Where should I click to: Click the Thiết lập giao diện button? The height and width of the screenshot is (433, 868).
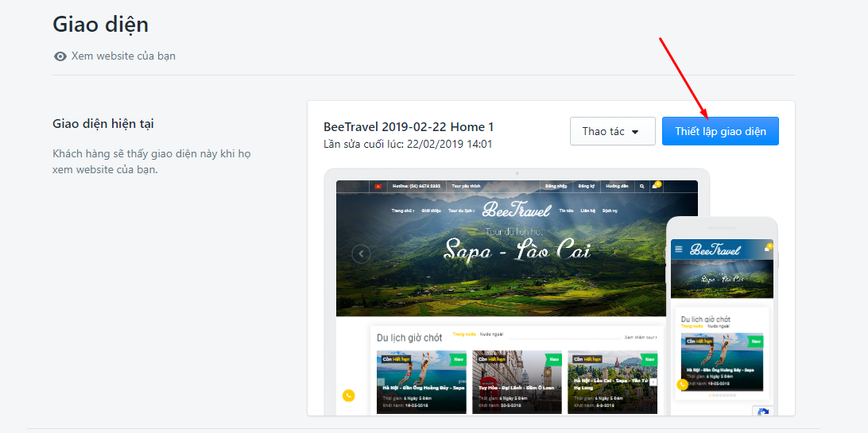(720, 131)
